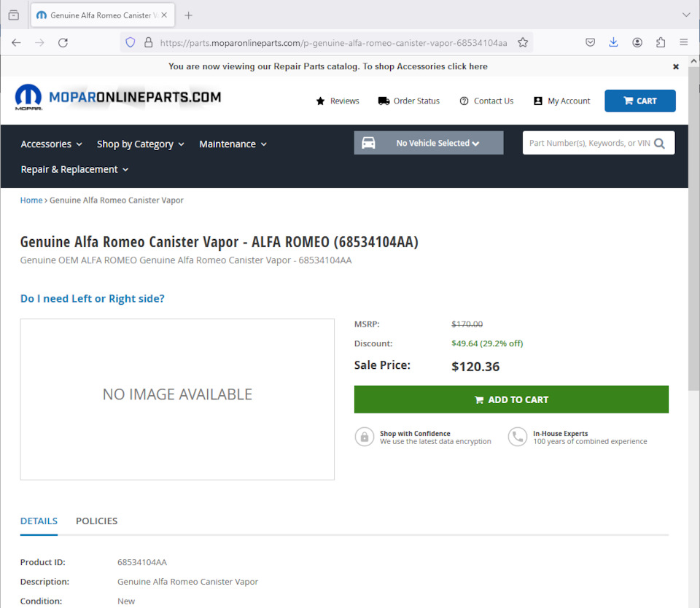Open the Firefox extensions menu
Screen dimensions: 700x608
coord(661,42)
